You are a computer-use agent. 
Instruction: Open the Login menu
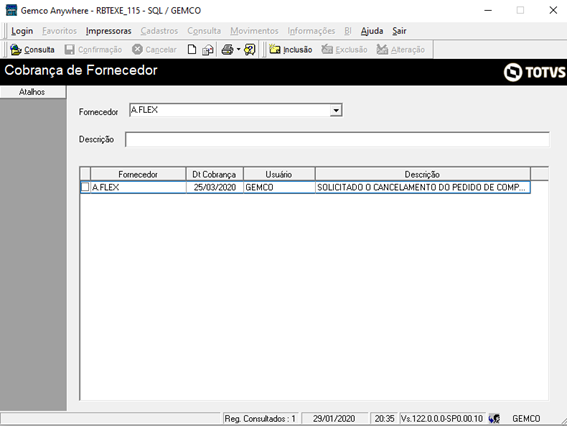[x=22, y=31]
